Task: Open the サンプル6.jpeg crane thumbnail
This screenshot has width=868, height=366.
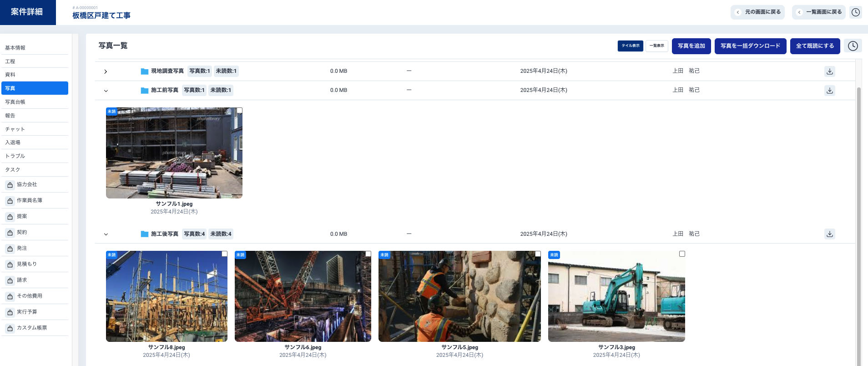Action: coord(303,296)
